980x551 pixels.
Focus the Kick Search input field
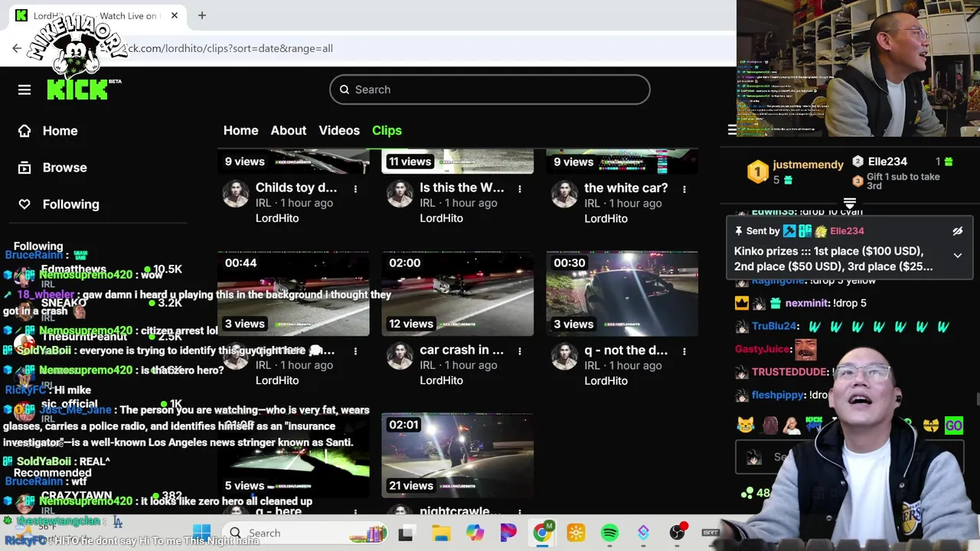(490, 90)
